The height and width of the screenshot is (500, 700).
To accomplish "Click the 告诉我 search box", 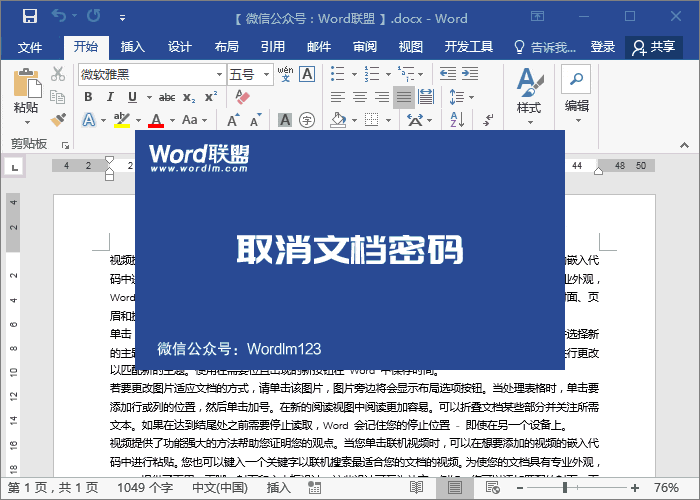I will (x=545, y=47).
